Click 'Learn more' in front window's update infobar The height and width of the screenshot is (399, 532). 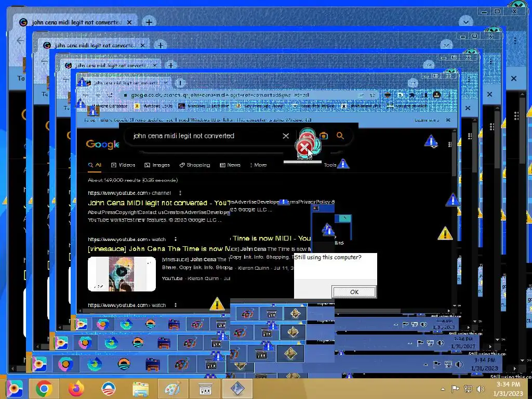pos(427,120)
